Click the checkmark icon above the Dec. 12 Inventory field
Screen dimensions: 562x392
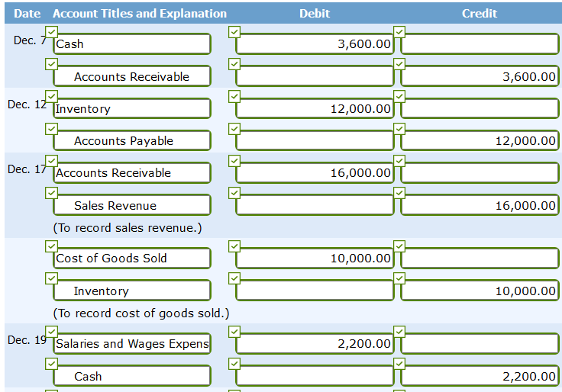coord(52,96)
